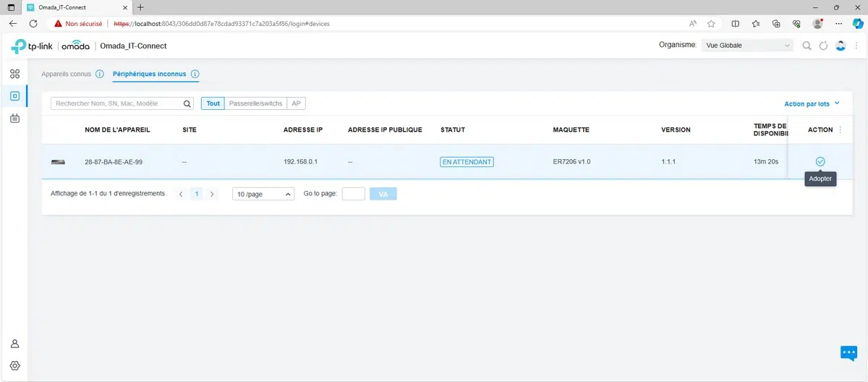Screen dimensions: 868x382
Task: Click device name 28-87-BA-8E-AE-99
Action: click(x=114, y=162)
